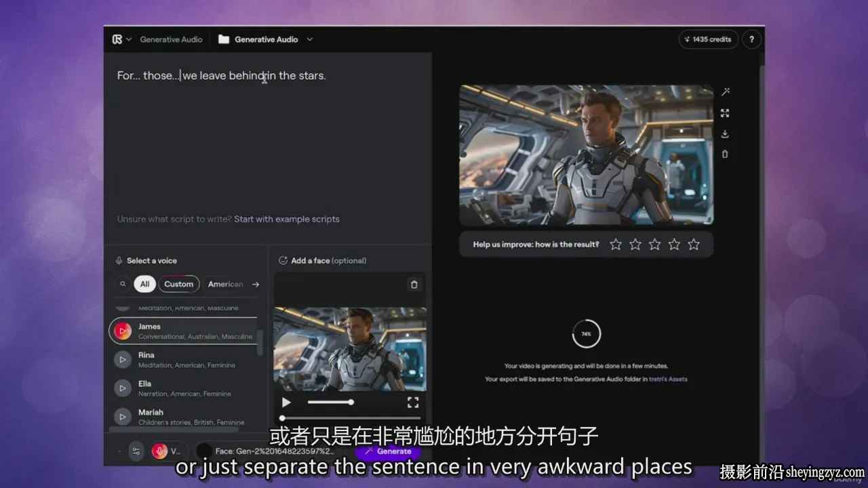Click the magic wand icon beside the result
The height and width of the screenshot is (488, 868).
[725, 92]
